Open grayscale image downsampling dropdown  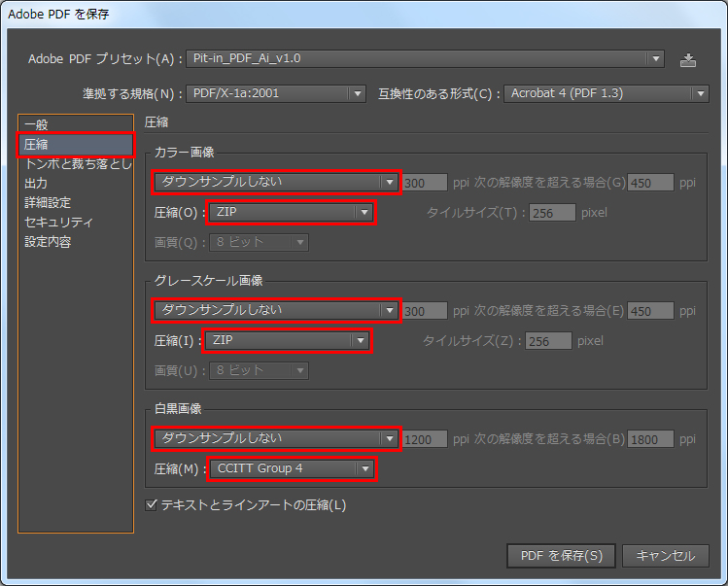276,310
